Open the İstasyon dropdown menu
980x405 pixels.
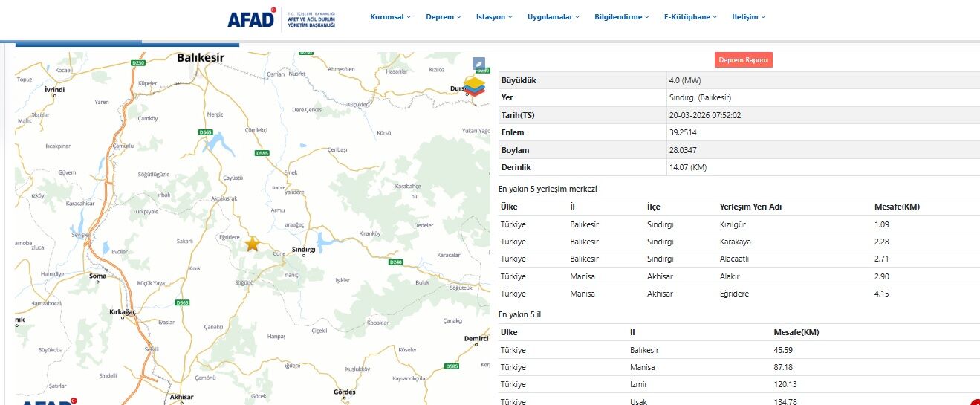click(x=494, y=17)
